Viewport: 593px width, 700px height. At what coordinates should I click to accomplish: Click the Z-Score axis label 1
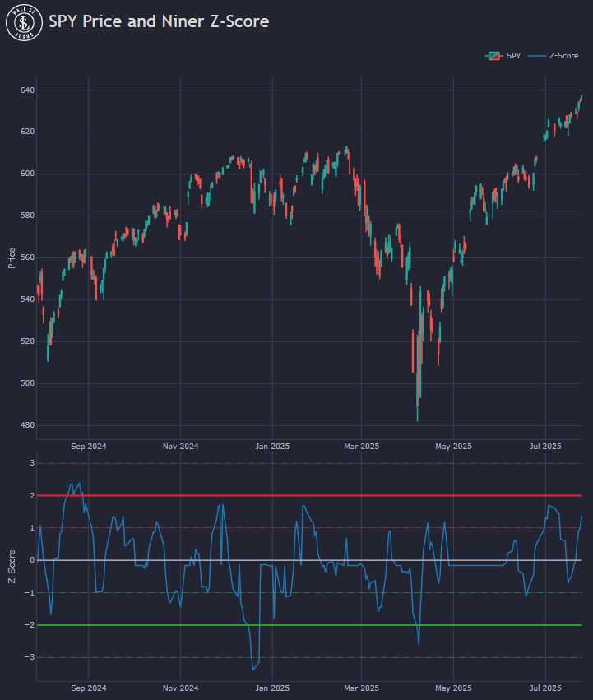click(x=32, y=528)
